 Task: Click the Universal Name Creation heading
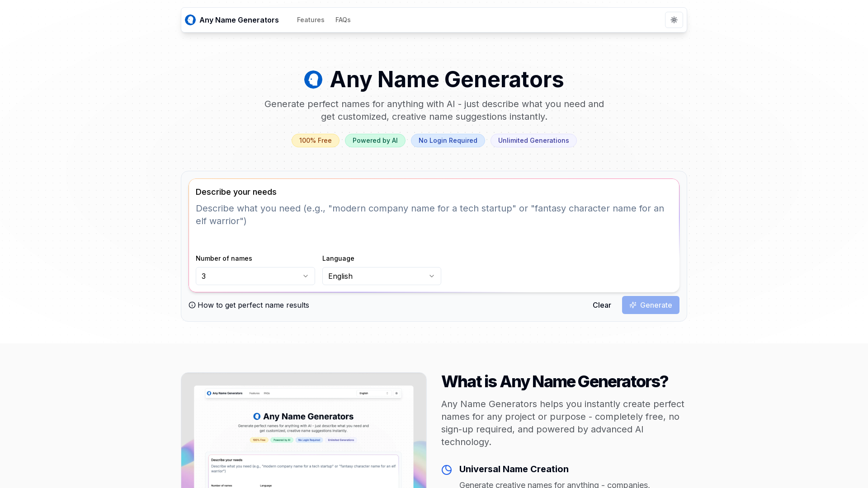(514, 469)
